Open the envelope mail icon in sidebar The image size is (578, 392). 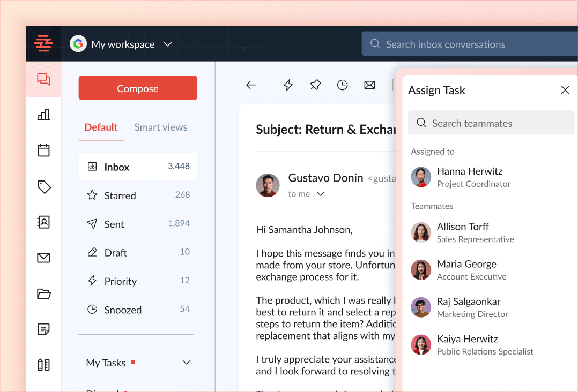coord(43,258)
